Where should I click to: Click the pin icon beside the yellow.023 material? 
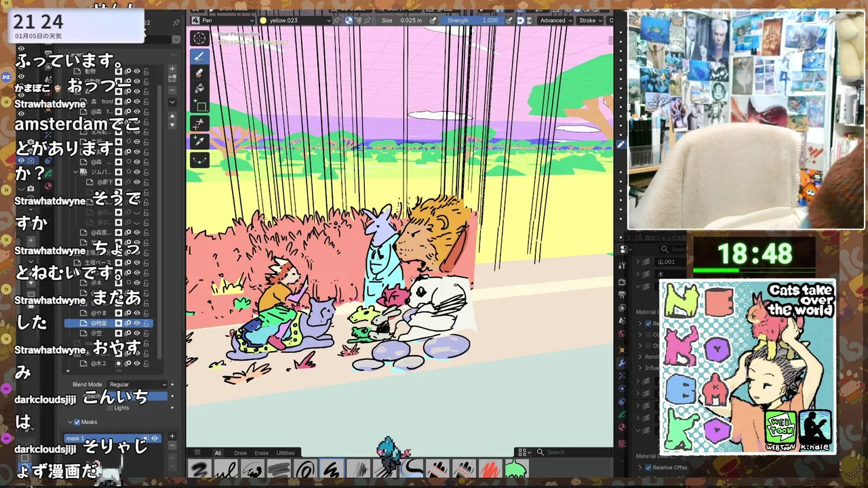tap(338, 20)
